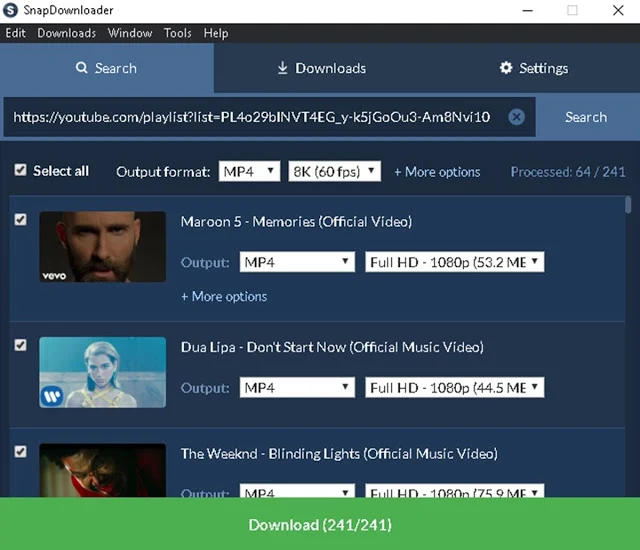Click the magnifier icon on Search tab
The image size is (640, 550).
point(82,68)
